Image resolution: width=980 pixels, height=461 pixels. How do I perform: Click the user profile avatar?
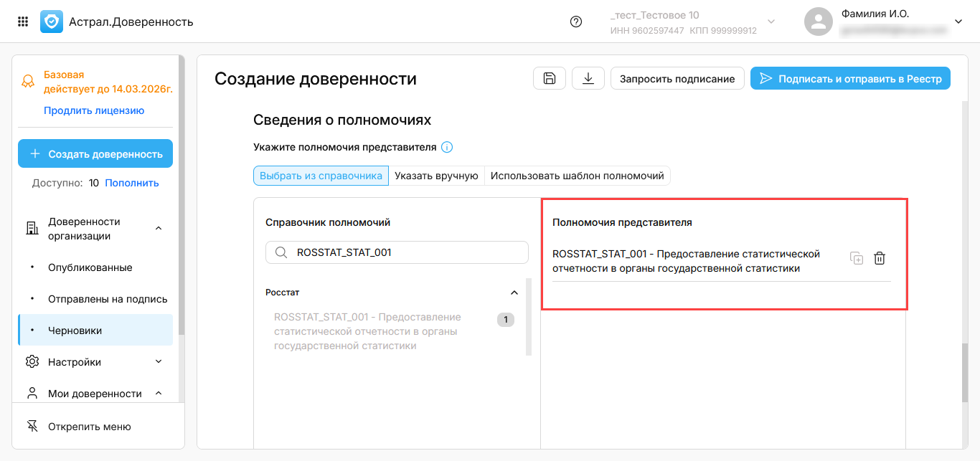818,22
